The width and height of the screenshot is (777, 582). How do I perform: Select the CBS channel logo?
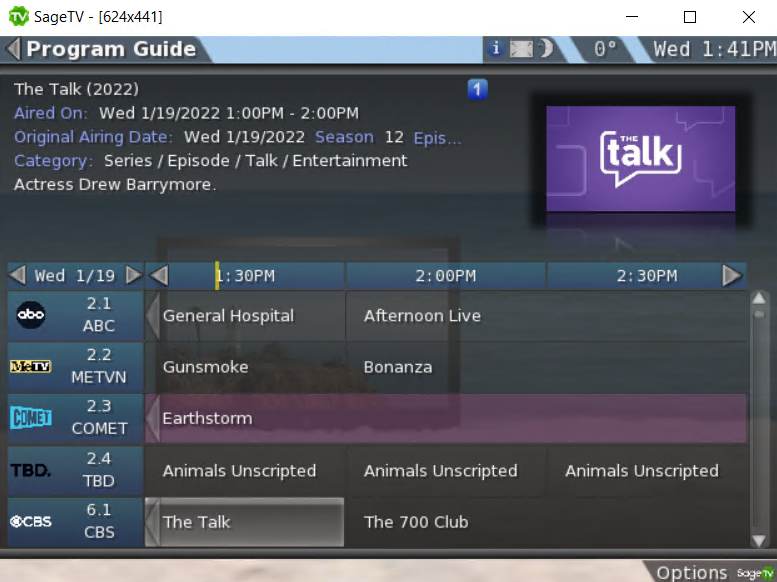tap(31, 522)
